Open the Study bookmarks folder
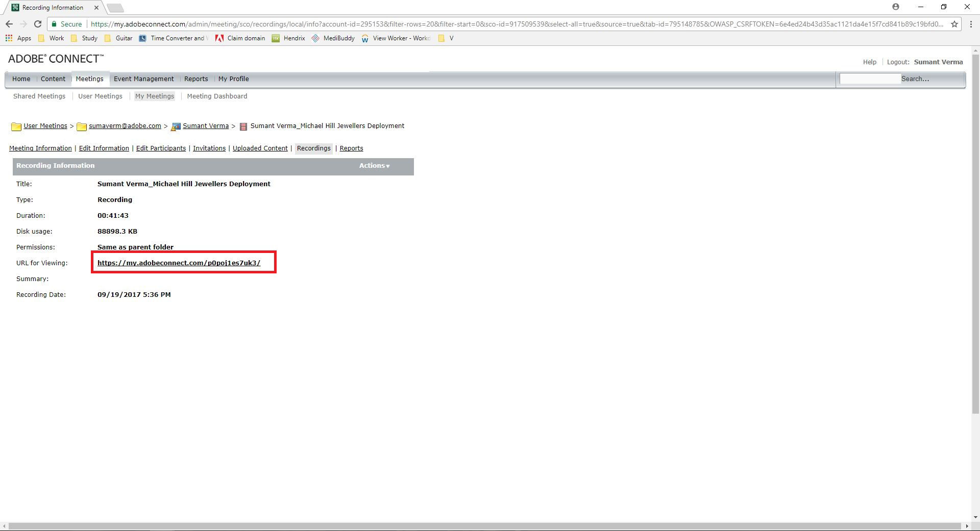This screenshot has width=980, height=531. pyautogui.click(x=84, y=38)
